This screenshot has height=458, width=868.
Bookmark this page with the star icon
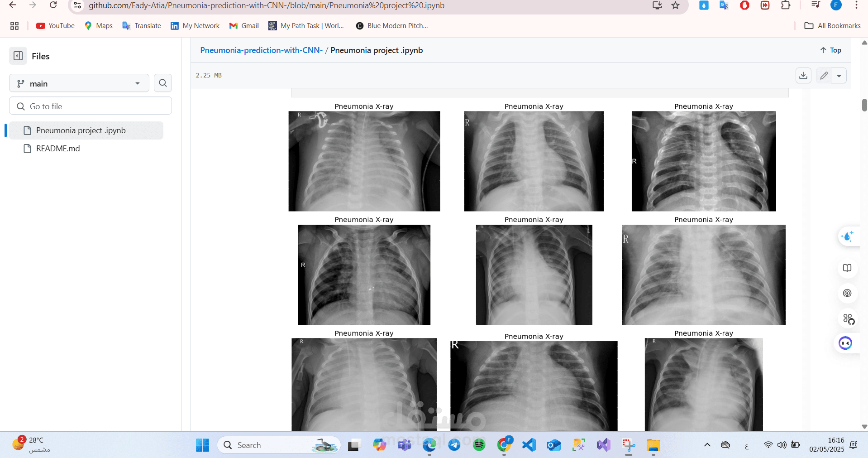click(675, 5)
